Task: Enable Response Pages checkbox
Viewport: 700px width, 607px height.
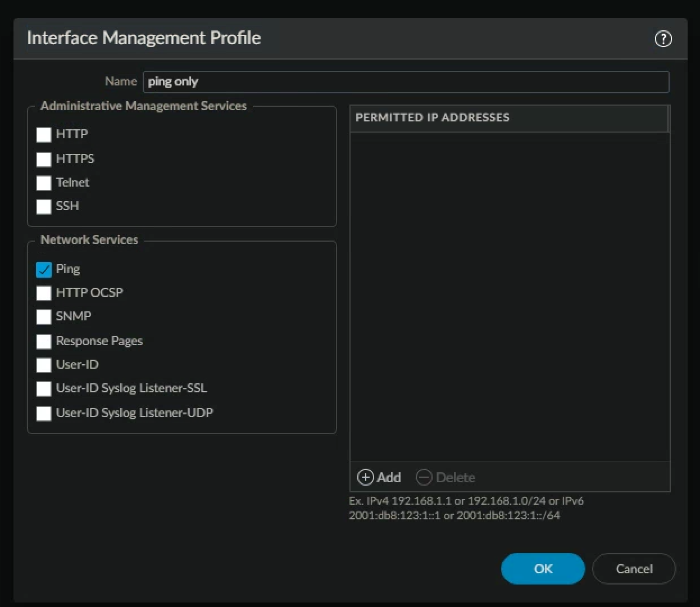Action: tap(44, 342)
